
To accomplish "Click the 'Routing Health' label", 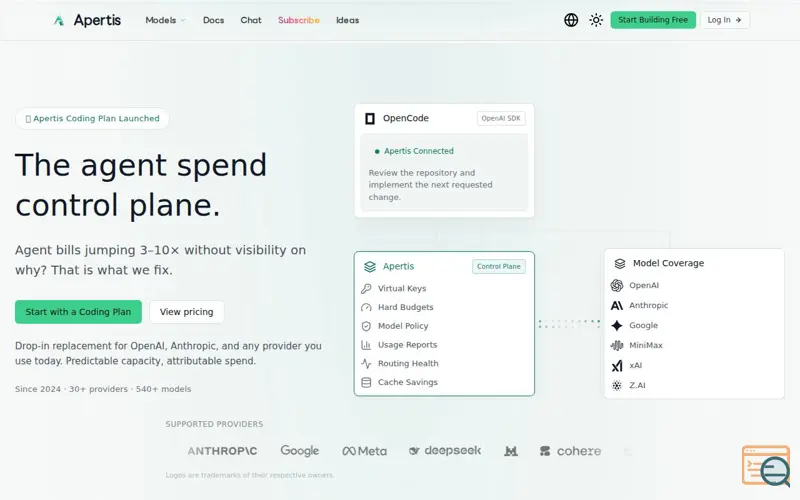I will (x=408, y=363).
